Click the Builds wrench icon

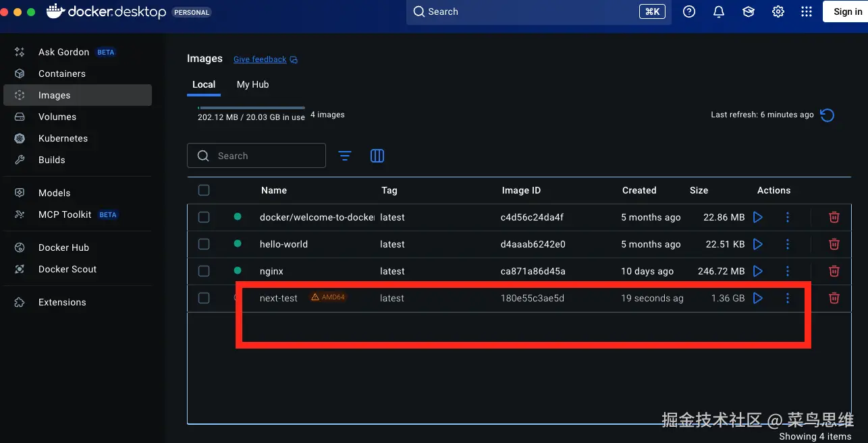pos(20,160)
